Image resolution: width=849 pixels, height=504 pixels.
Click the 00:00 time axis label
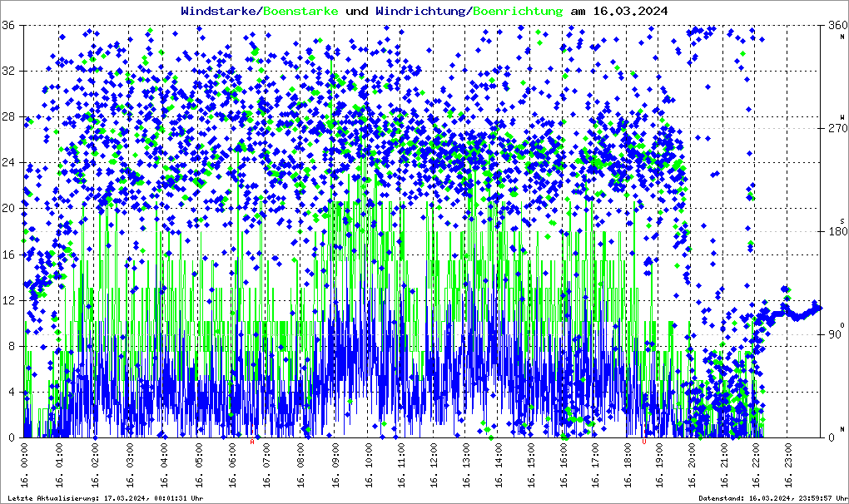(x=24, y=465)
